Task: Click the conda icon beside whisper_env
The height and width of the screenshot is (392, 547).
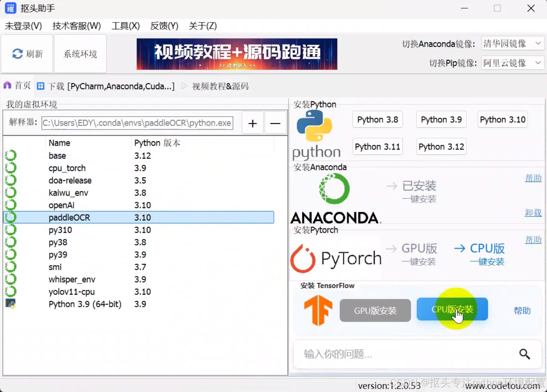Action: (11, 279)
